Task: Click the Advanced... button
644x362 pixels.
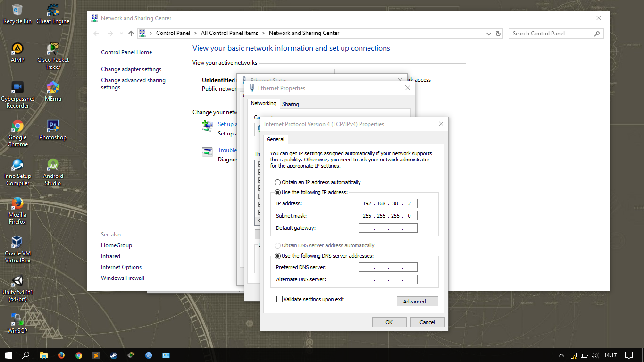Action: click(x=417, y=302)
